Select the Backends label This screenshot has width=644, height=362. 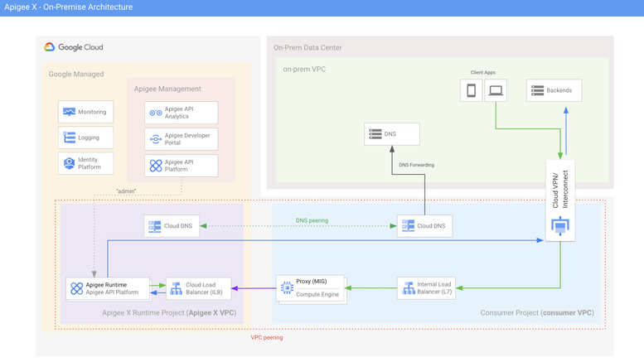point(559,90)
